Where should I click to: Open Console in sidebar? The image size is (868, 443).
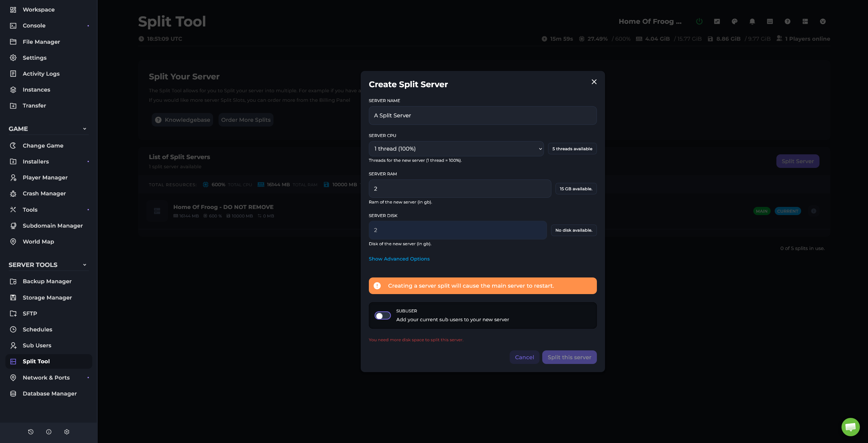click(49, 25)
